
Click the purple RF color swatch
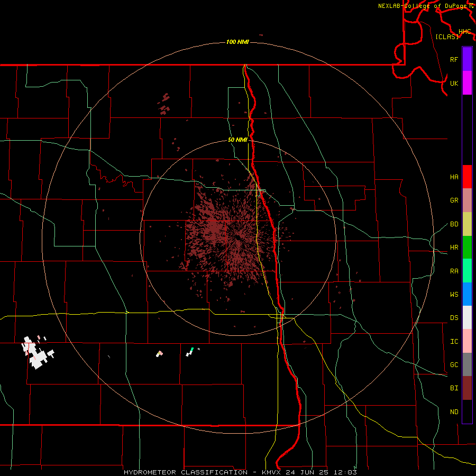coord(467,59)
